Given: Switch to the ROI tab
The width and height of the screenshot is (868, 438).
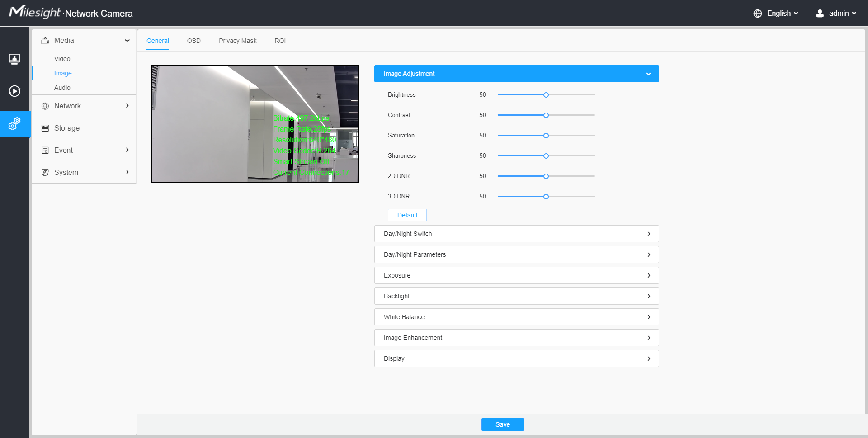Looking at the screenshot, I should click(x=280, y=41).
